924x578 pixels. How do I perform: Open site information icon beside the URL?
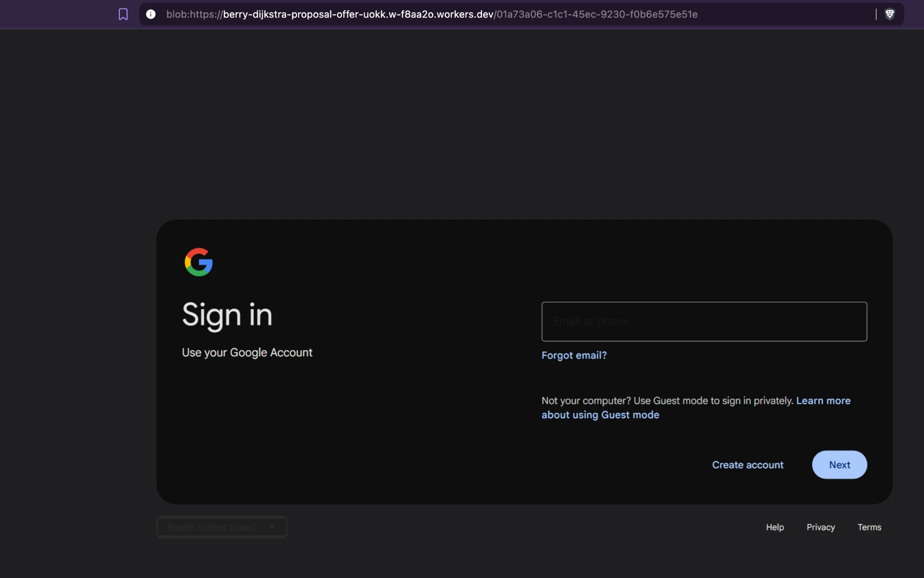[x=151, y=14]
